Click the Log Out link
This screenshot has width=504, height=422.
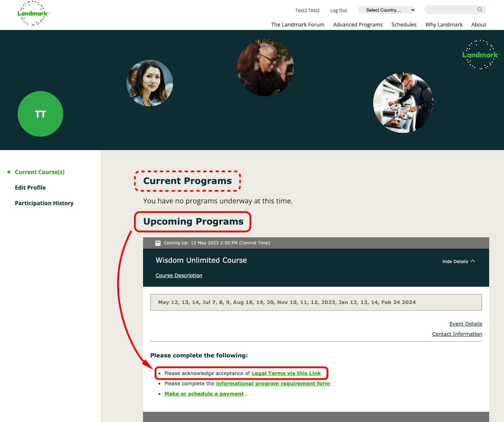pos(338,10)
